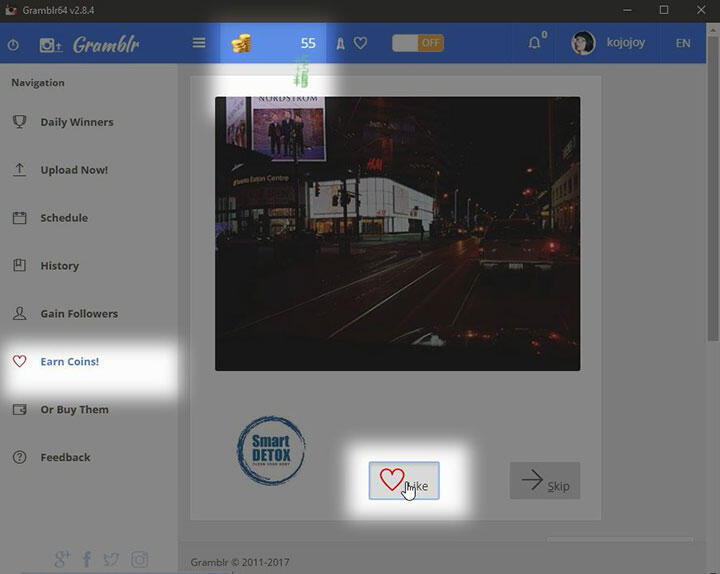Click the History book icon

pyautogui.click(x=19, y=265)
